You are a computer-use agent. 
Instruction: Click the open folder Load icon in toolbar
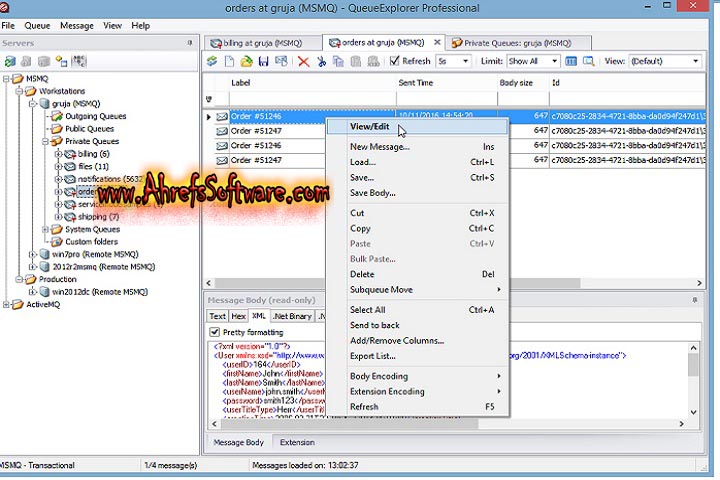pyautogui.click(x=246, y=62)
